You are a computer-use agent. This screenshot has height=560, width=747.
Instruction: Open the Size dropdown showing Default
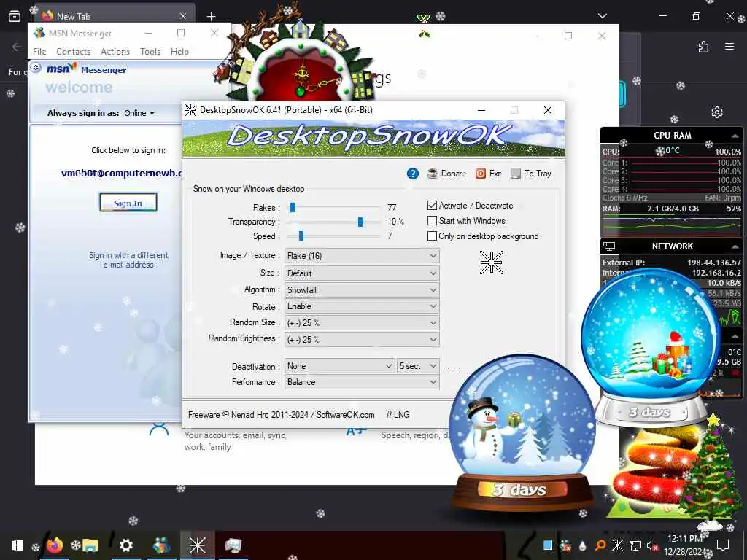click(x=362, y=273)
